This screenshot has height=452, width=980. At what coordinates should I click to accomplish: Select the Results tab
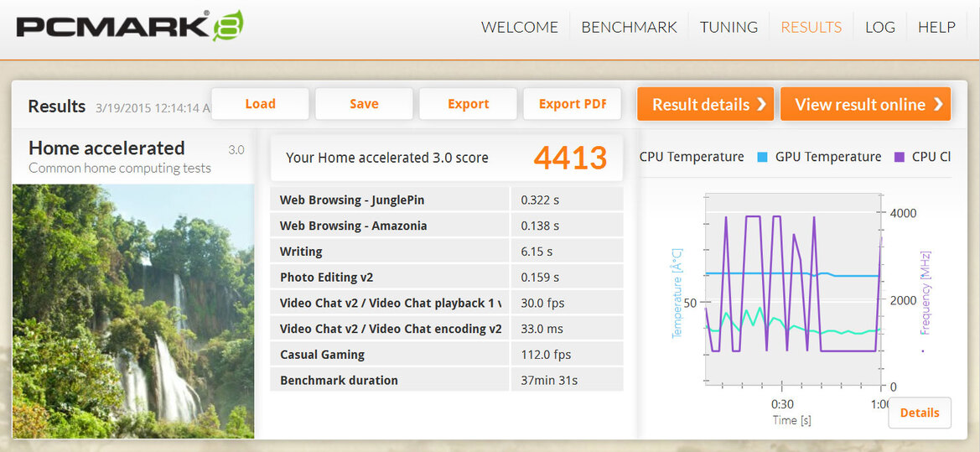coord(811,27)
